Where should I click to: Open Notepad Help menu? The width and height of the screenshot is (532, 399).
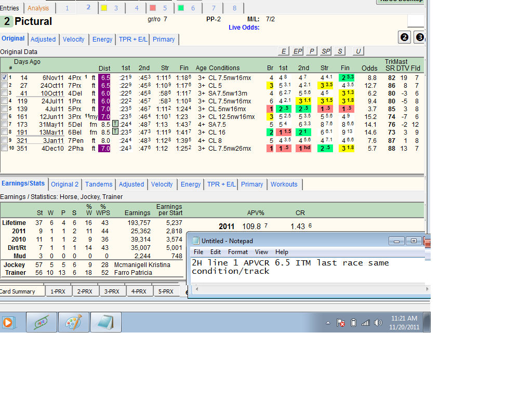[282, 252]
